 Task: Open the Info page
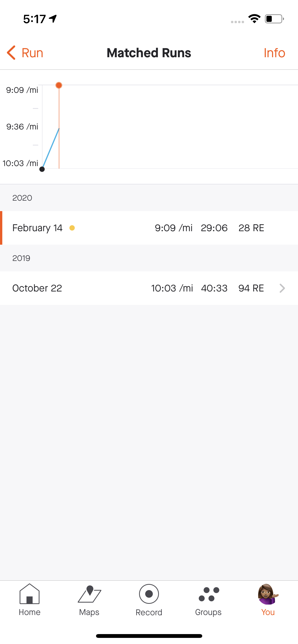274,53
